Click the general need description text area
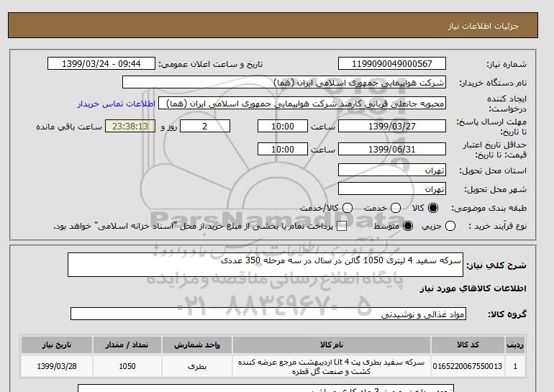The height and width of the screenshot is (392, 554). (x=265, y=265)
